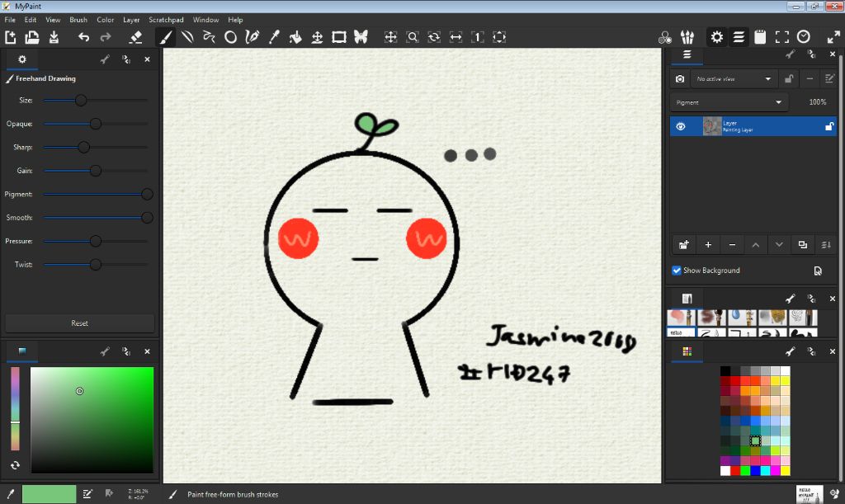Uncheck the Show Background checkbox
The height and width of the screenshot is (504, 845).
pos(677,271)
